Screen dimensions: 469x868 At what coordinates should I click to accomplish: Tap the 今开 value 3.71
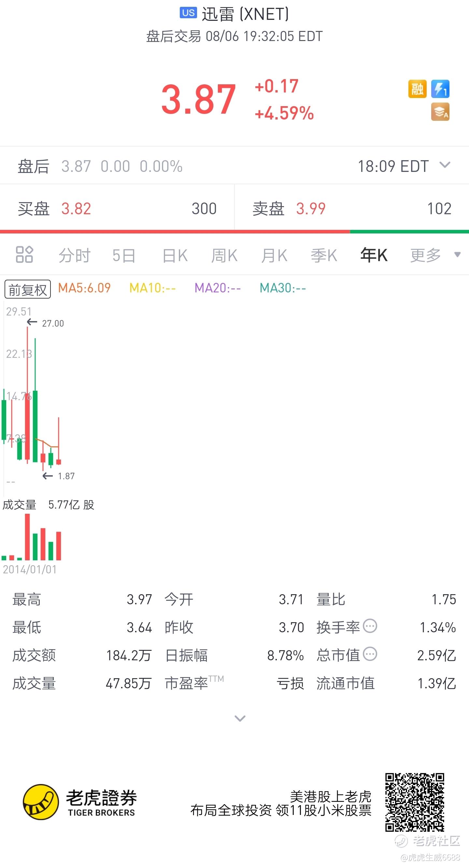tap(291, 599)
